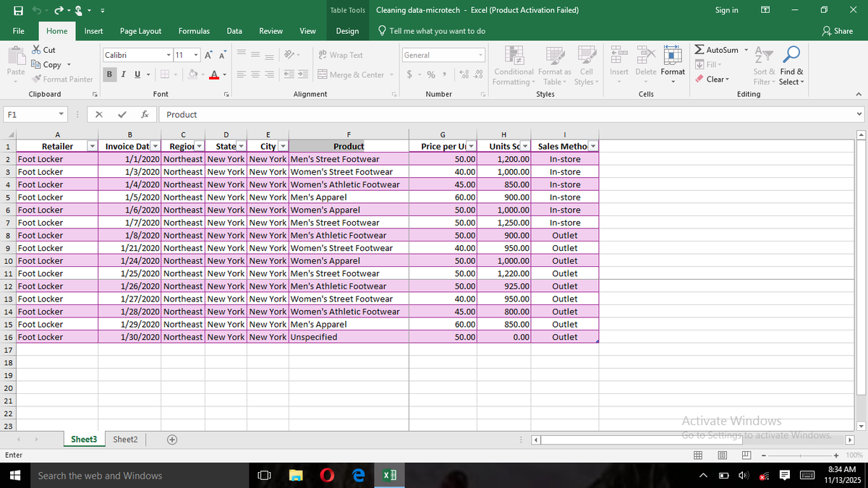Screen dimensions: 868x488
Task: Open the Sales Method filter dropdown
Action: point(593,147)
